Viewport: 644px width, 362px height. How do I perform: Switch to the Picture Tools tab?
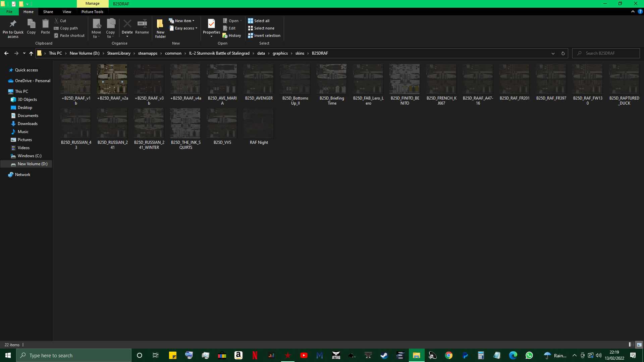pyautogui.click(x=92, y=12)
